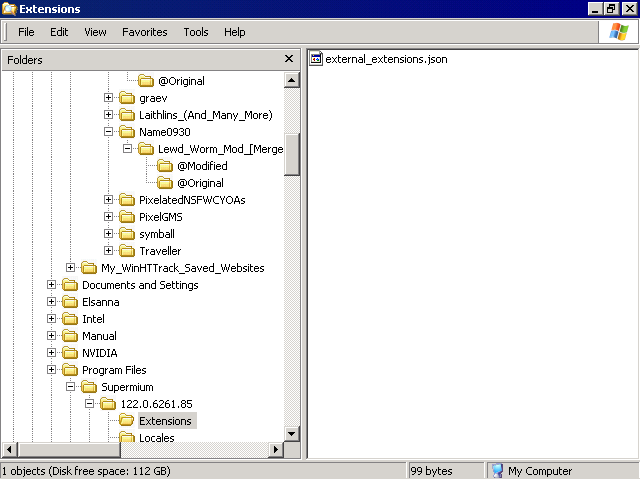Expand the Manual folder
The width and height of the screenshot is (640, 480).
pyautogui.click(x=51, y=336)
